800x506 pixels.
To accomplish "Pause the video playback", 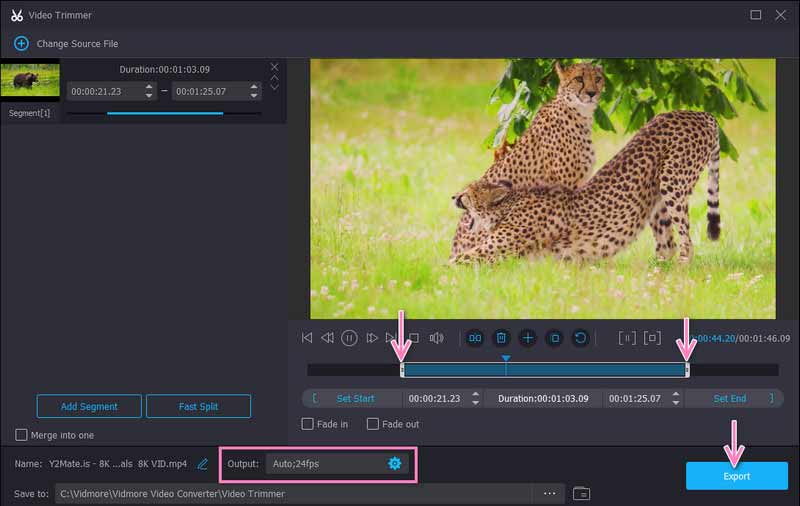I will pos(349,338).
